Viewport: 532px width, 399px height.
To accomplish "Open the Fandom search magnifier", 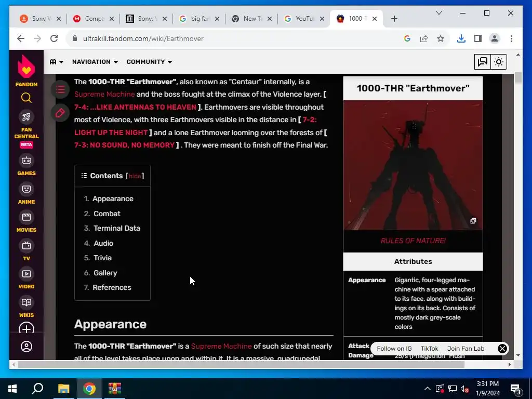I will pyautogui.click(x=26, y=98).
